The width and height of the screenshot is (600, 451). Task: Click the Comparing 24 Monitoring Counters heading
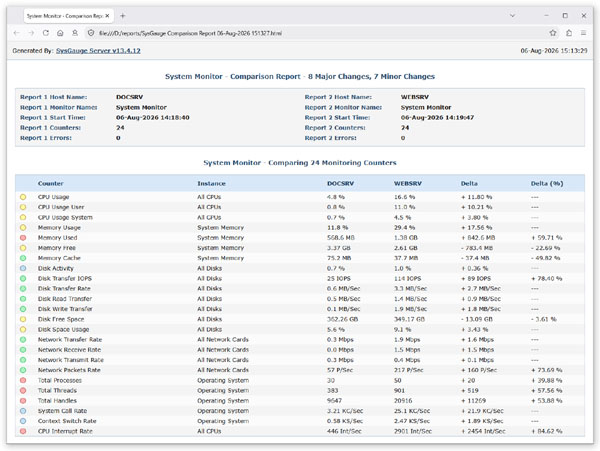coord(300,163)
